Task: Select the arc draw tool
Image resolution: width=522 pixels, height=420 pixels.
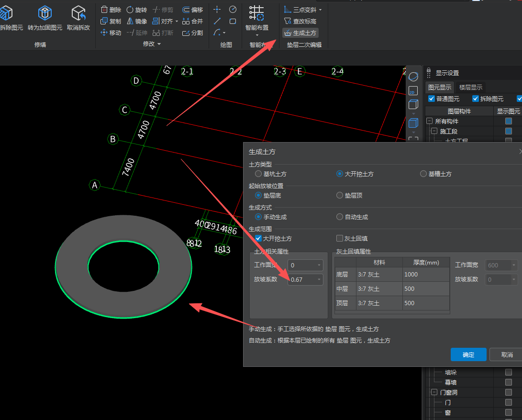Action: 217,33
